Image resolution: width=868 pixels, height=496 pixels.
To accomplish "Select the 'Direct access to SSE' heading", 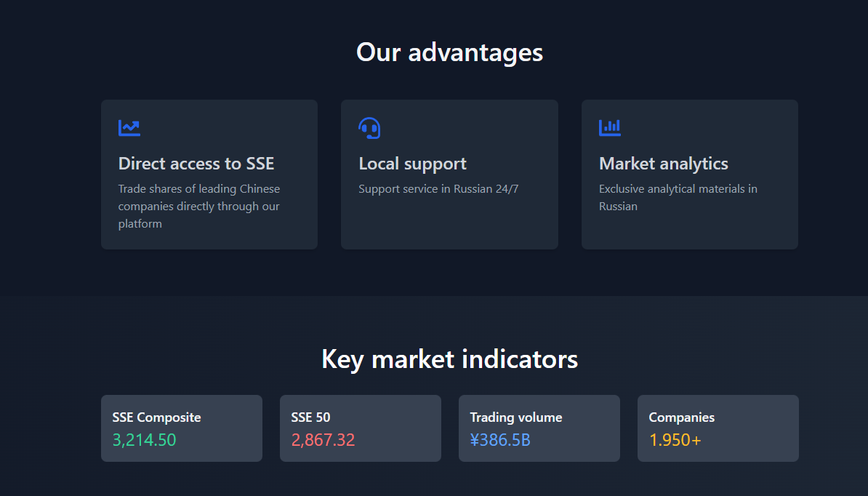I will 196,164.
